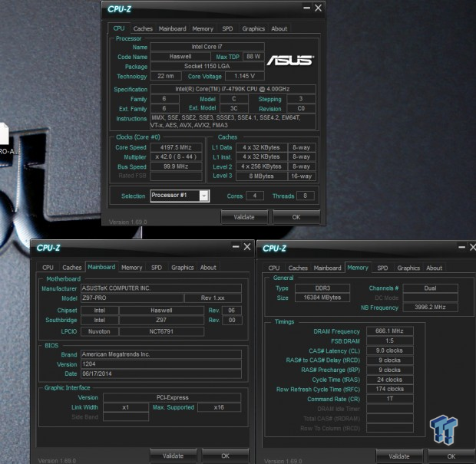Close the top CPU-Z window
This screenshot has height=464, width=476.
318,8
